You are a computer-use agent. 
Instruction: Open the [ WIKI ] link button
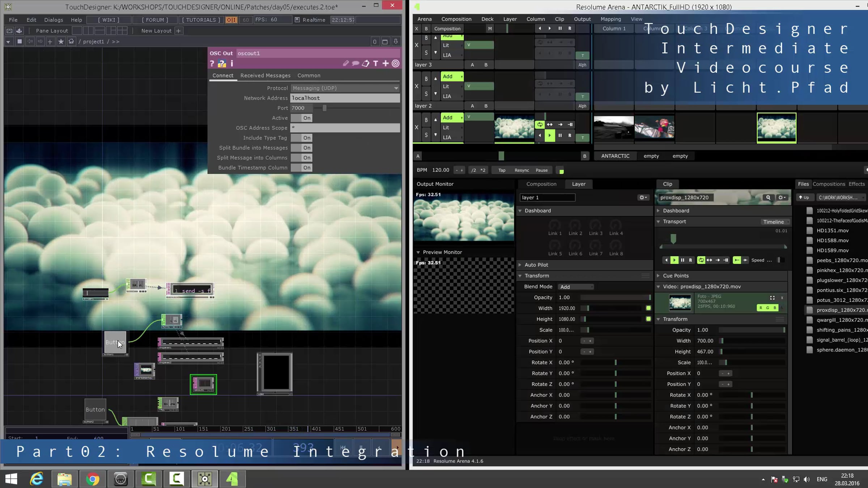click(x=109, y=20)
